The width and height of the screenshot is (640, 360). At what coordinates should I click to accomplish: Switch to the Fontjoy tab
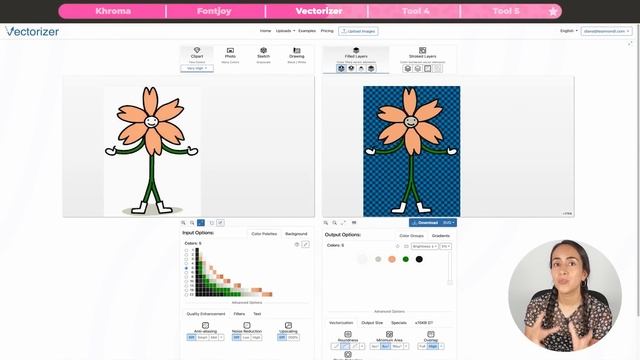tap(214, 11)
